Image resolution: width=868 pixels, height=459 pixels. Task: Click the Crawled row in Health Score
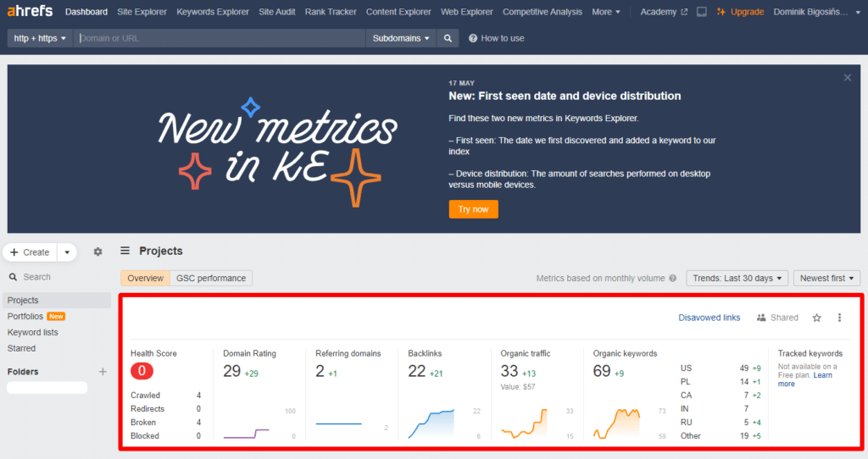pyautogui.click(x=166, y=395)
